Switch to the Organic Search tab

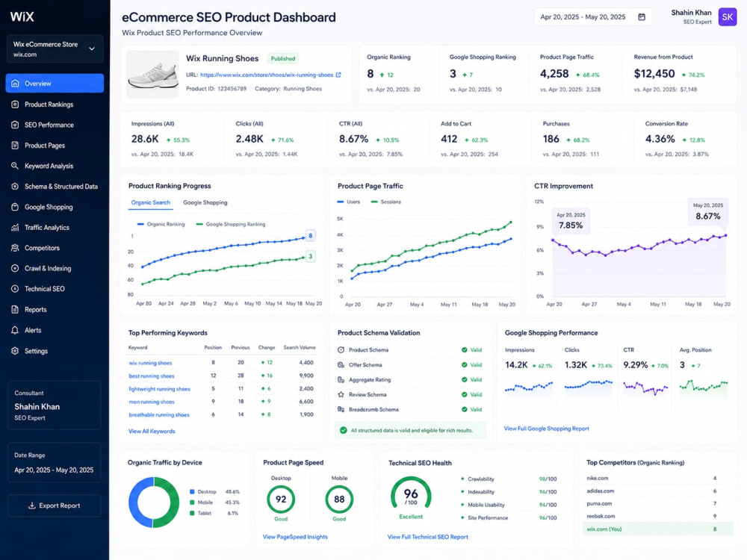tap(151, 202)
